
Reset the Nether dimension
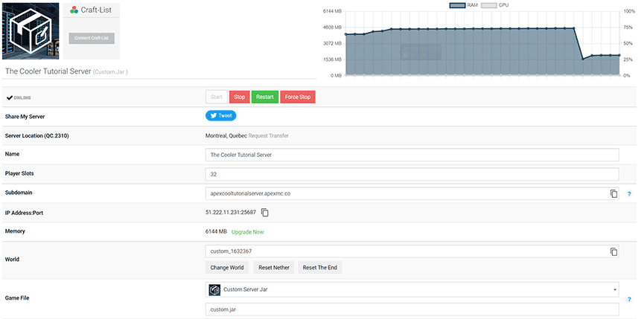272,268
